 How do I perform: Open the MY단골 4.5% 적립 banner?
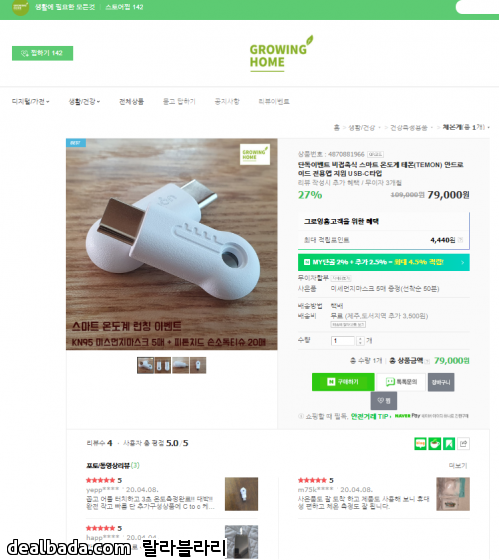(384, 262)
